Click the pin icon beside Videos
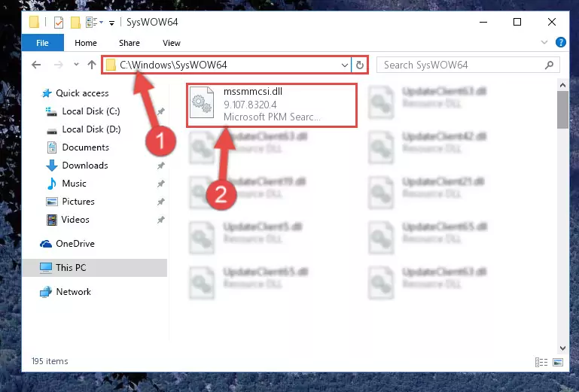Viewport: 579px width, 392px height. 160,220
